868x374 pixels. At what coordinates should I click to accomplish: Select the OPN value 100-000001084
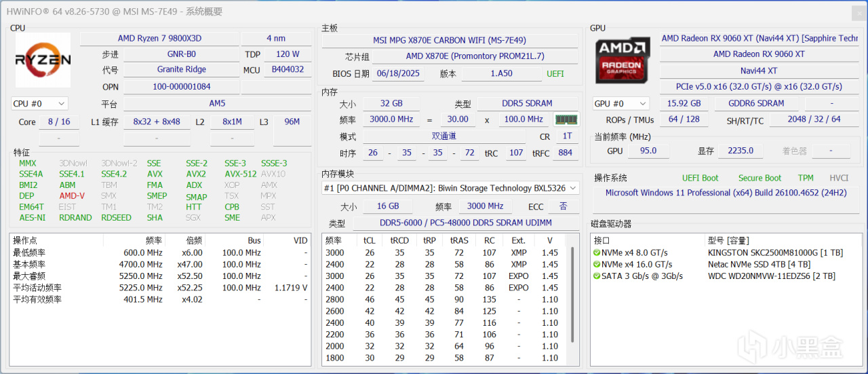181,87
